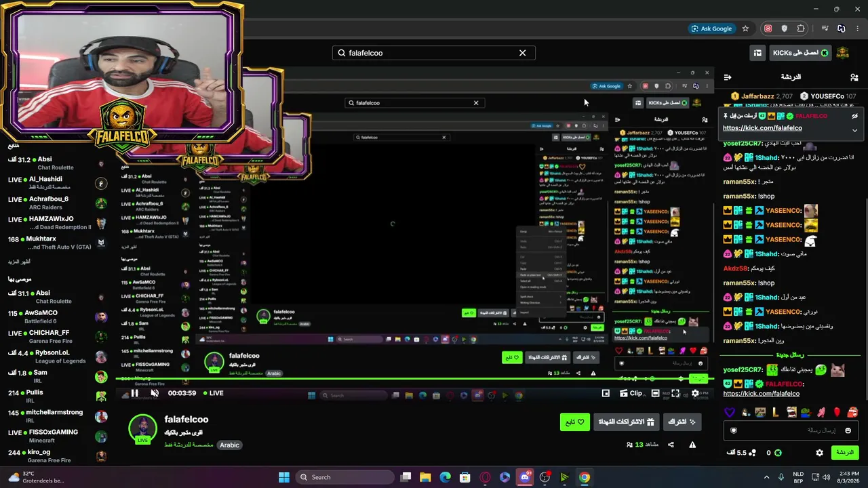
Task: Open the falafelcoo channel avatar
Action: (x=142, y=428)
